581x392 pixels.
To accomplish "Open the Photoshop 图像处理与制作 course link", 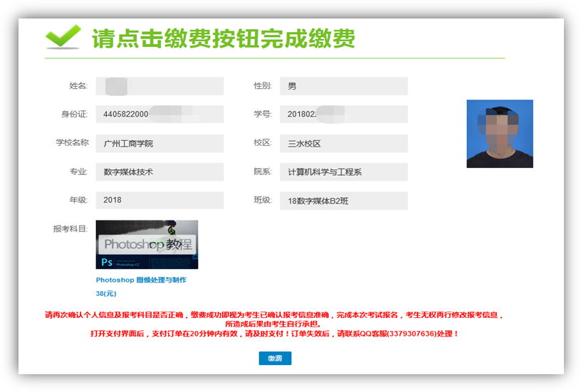I will (141, 280).
